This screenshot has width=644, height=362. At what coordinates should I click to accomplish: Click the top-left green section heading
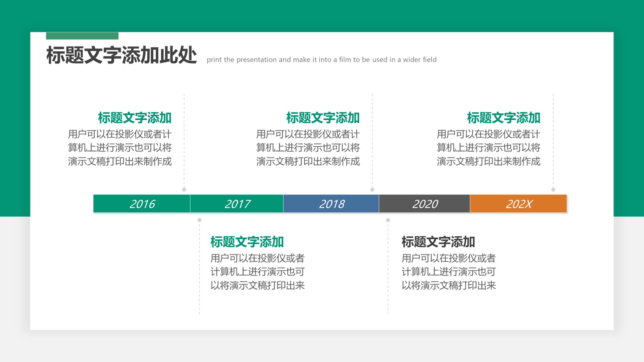point(135,118)
